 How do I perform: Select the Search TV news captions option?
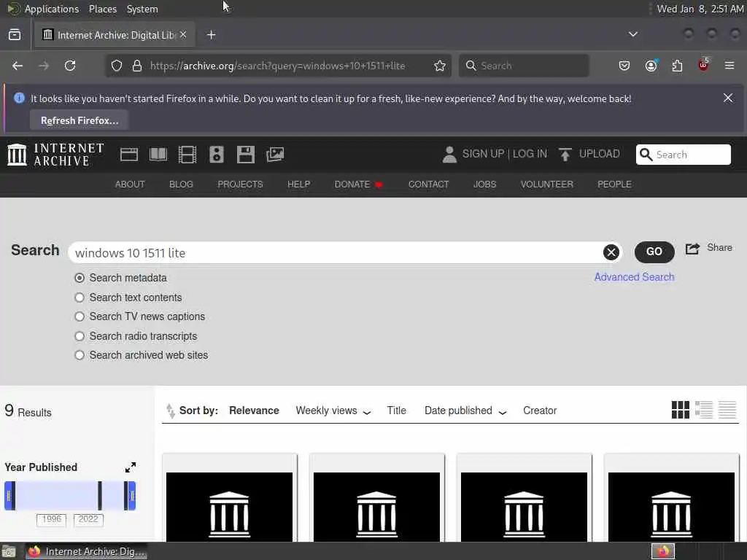(80, 316)
